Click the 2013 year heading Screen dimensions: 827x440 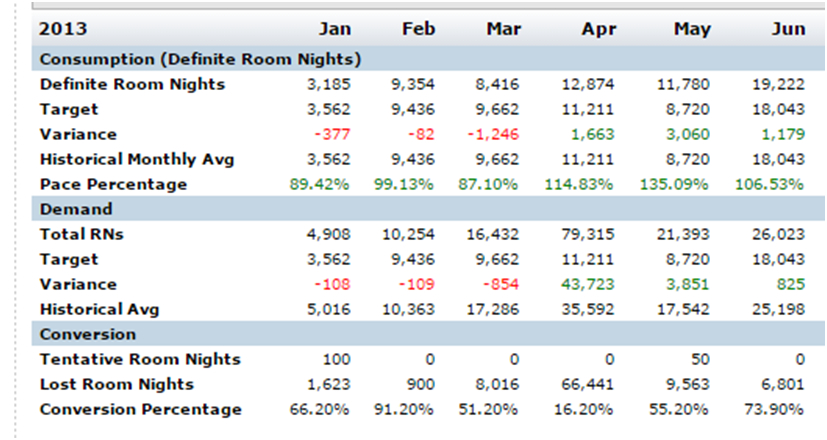[x=63, y=28]
